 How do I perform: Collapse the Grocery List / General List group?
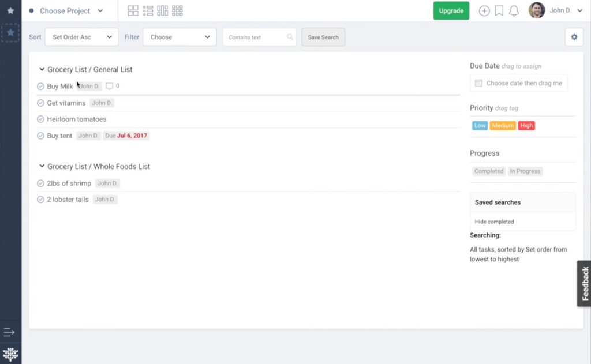(42, 69)
